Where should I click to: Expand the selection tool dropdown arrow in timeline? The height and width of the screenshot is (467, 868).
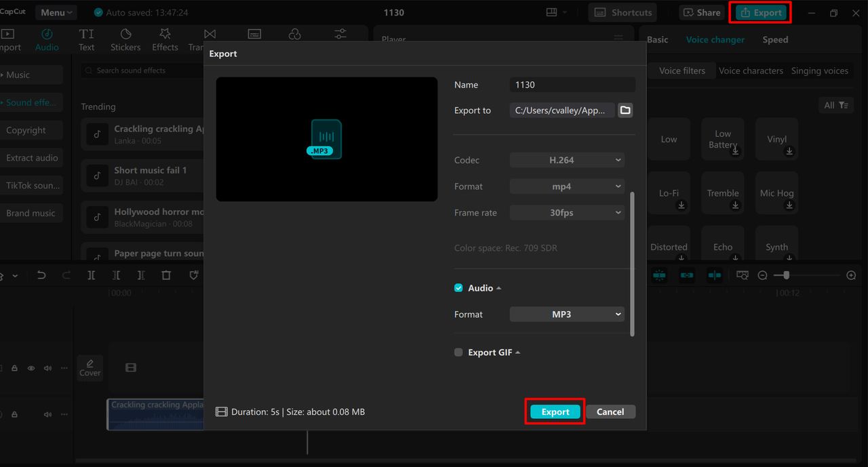(x=15, y=276)
